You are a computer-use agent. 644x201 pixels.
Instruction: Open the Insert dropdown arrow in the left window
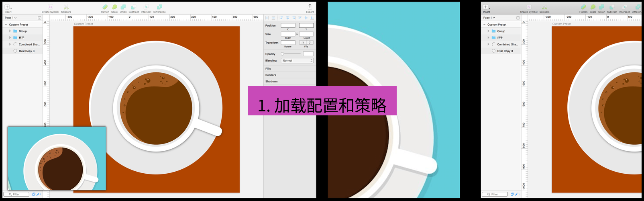[11, 8]
